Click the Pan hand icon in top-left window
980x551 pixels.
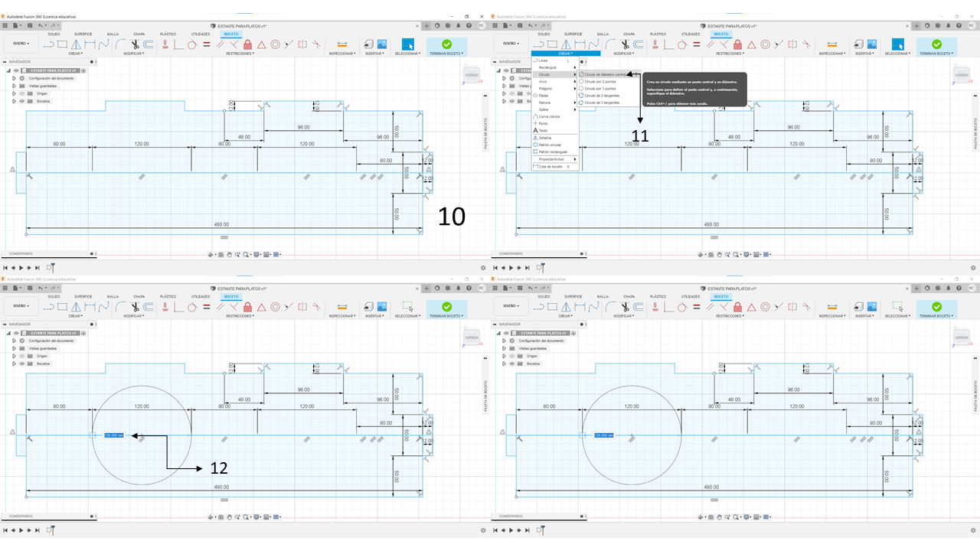(229, 254)
